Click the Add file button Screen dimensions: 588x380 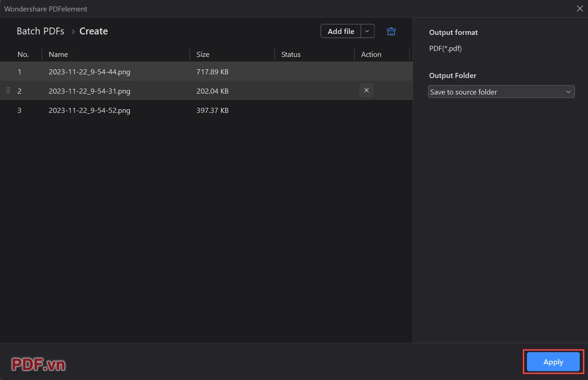[x=341, y=31]
